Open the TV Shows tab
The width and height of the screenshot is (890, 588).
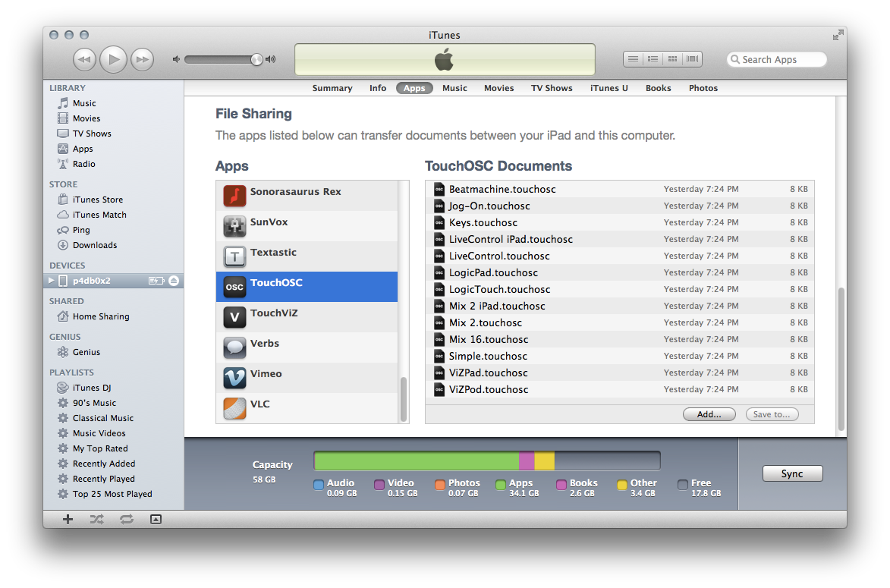(552, 88)
